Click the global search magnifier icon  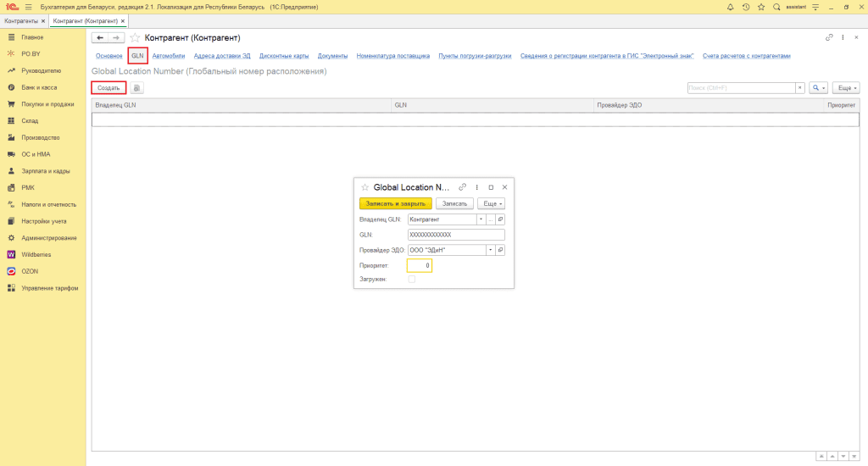coord(776,7)
